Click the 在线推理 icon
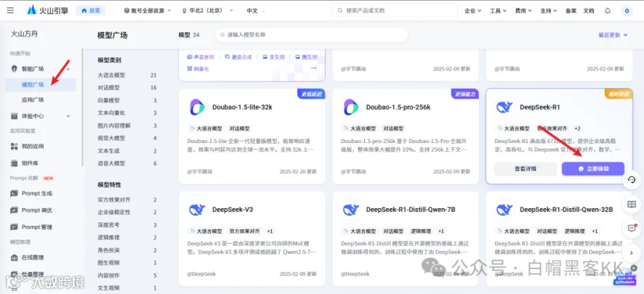 point(14,258)
